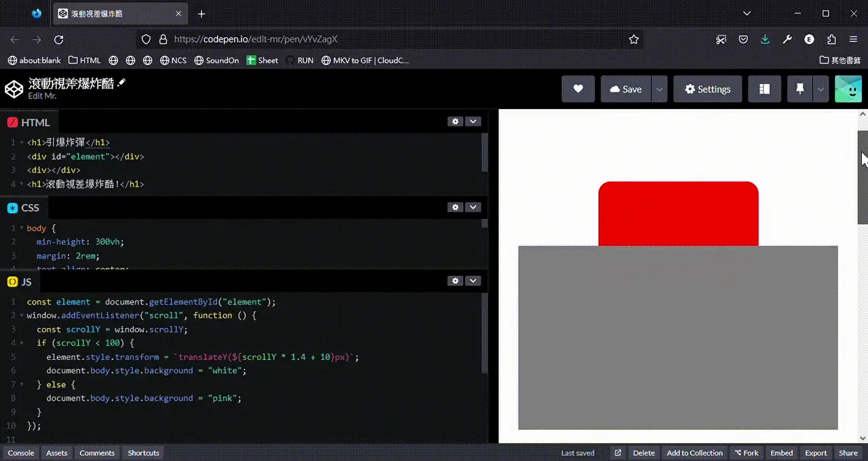This screenshot has width=868, height=461.
Task: Open JS editor settings gear
Action: (455, 281)
